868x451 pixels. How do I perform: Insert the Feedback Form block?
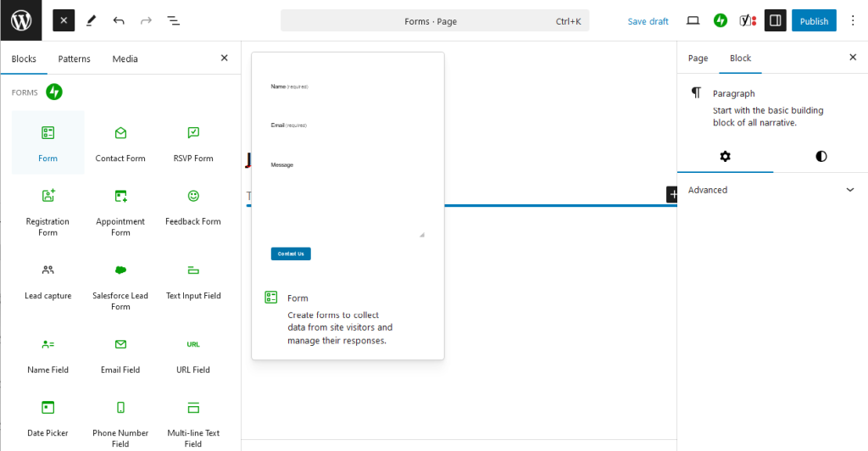tap(193, 211)
